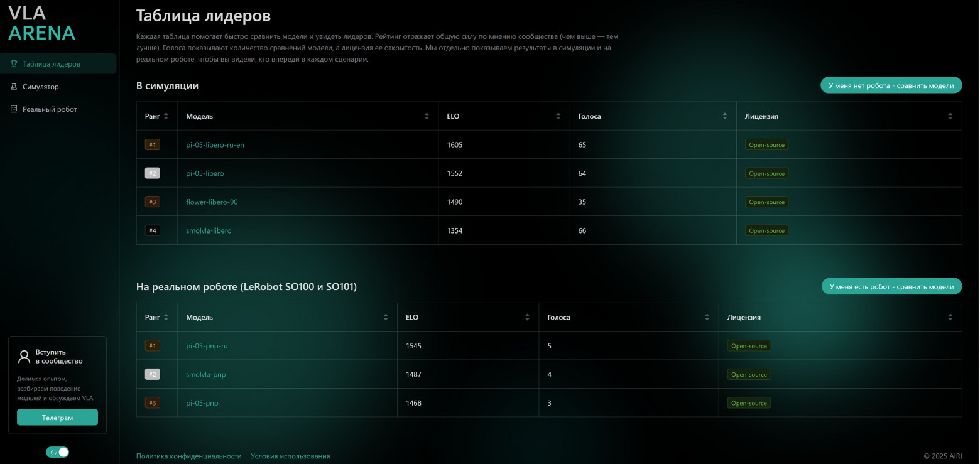Image resolution: width=980 pixels, height=464 pixels.
Task: Click 'У меня есть робот - сравнить модели' button
Action: (x=891, y=286)
